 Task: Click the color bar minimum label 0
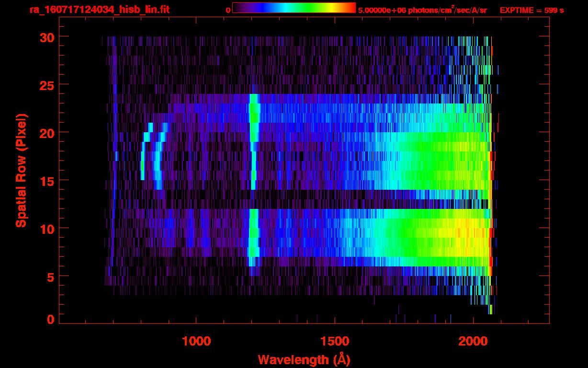tap(228, 10)
